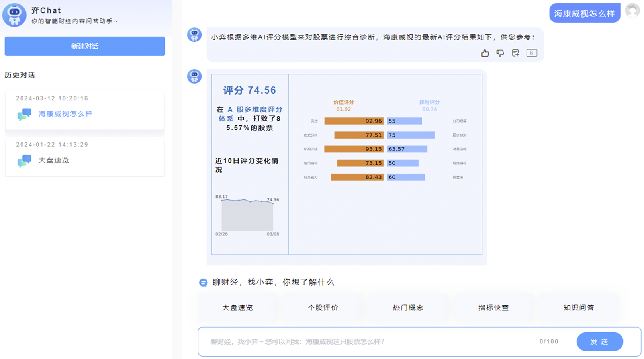This screenshot has width=644, height=359.
Task: Click chat bubble icon beside 大盘速览 history
Action: [24, 160]
